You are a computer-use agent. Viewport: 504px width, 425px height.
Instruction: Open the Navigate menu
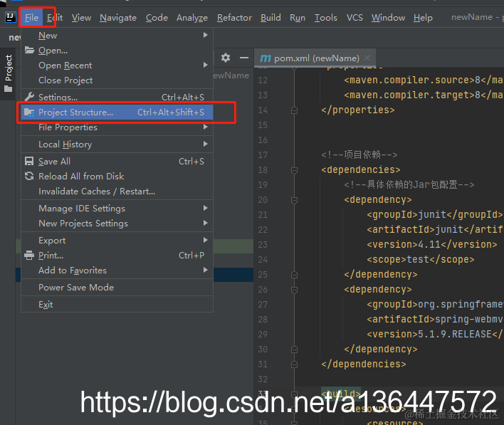[x=118, y=17]
